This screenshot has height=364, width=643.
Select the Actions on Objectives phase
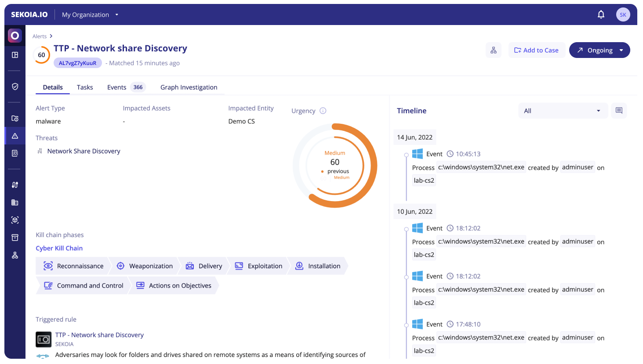pyautogui.click(x=174, y=285)
